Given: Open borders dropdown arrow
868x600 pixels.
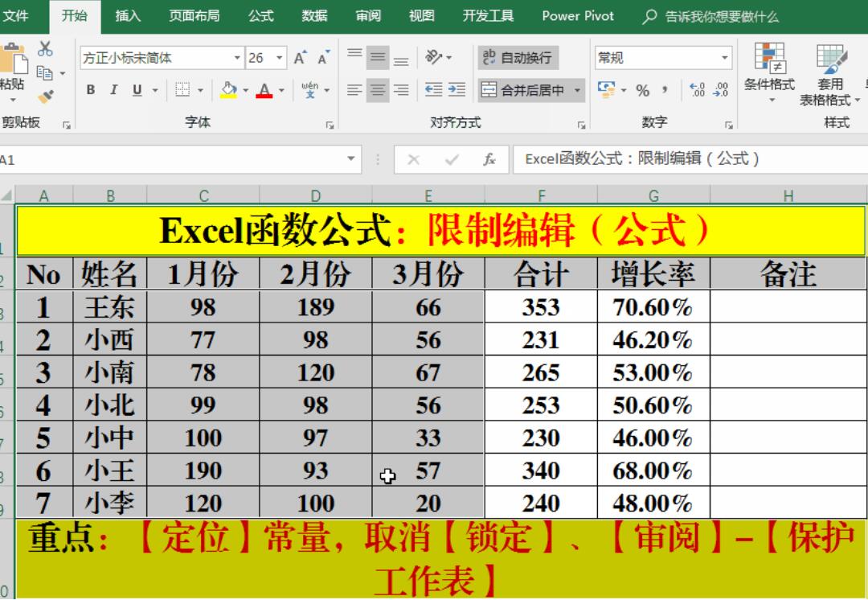Looking at the screenshot, I should 200,90.
